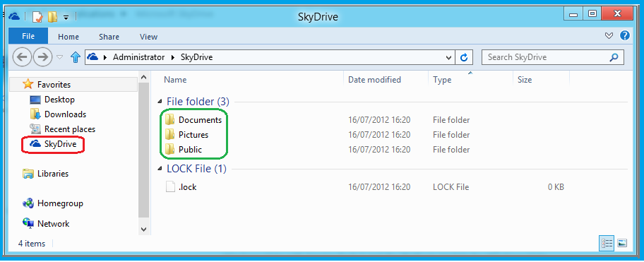Click the Back navigation arrow
The height and width of the screenshot is (262, 644).
click(x=23, y=57)
